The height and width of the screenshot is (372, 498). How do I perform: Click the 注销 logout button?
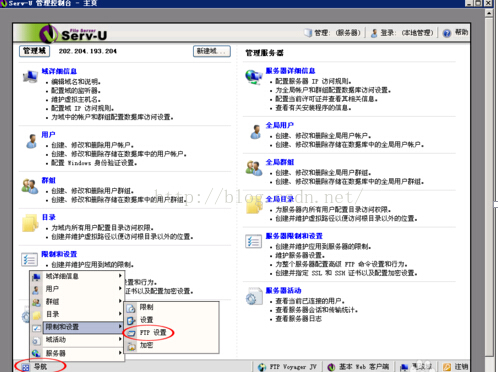pos(456,367)
